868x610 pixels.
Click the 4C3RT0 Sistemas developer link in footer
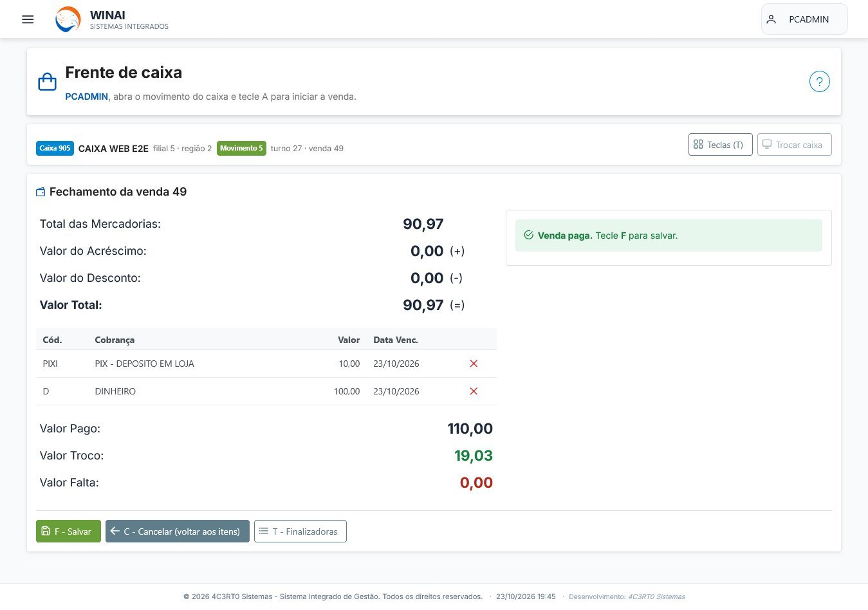[656, 596]
